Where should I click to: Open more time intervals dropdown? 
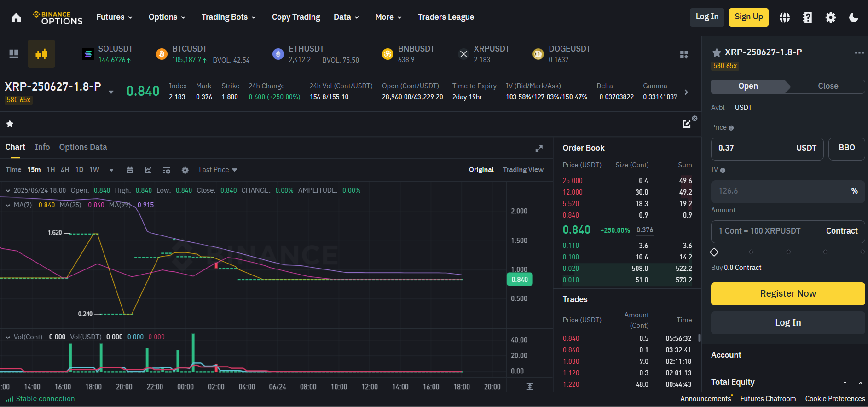coord(111,170)
